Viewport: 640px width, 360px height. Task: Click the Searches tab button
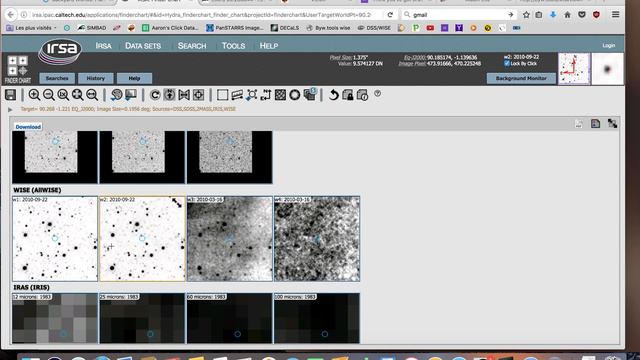click(x=57, y=78)
